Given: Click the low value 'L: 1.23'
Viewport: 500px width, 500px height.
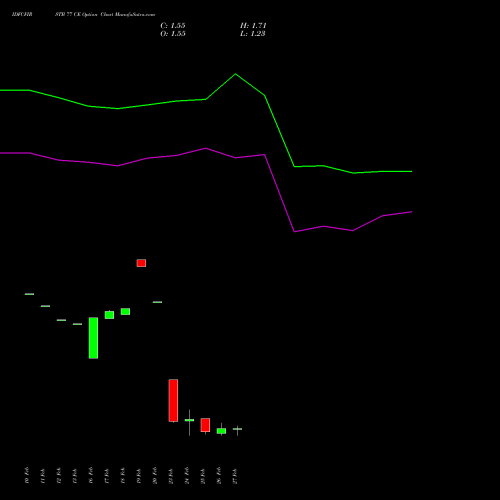Looking at the screenshot, I should tap(253, 34).
